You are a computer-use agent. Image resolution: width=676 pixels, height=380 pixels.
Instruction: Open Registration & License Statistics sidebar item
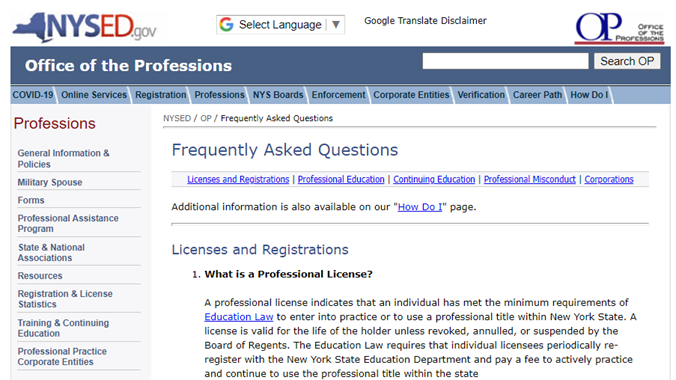(65, 299)
